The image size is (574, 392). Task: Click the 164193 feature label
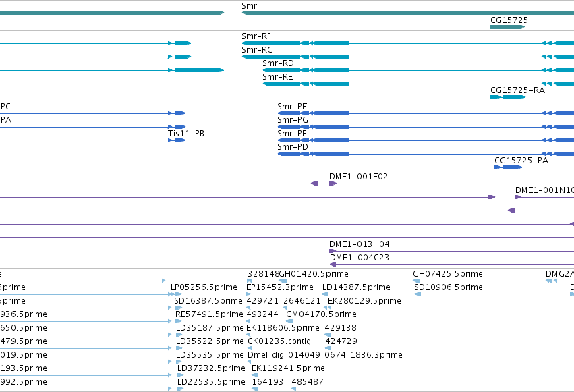pos(268,382)
